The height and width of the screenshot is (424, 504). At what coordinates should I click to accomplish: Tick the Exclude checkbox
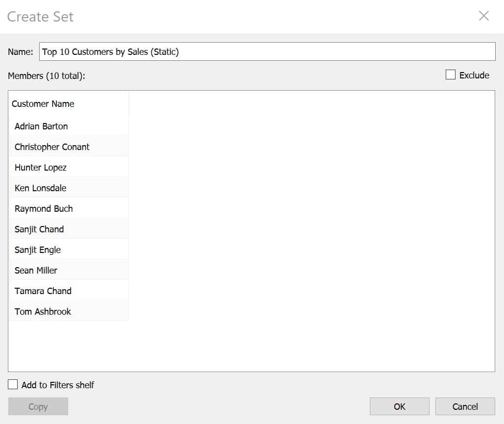450,75
